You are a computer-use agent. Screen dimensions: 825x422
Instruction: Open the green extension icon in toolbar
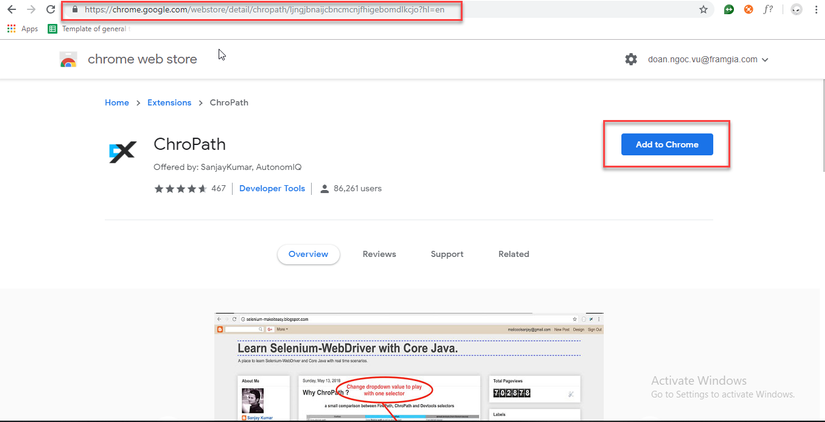point(729,9)
